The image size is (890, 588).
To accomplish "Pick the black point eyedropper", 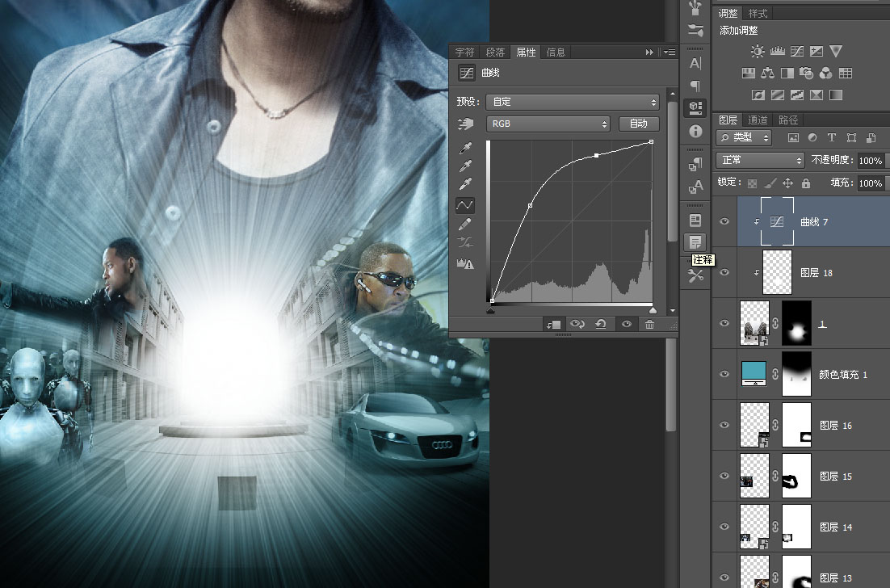I will [x=465, y=148].
